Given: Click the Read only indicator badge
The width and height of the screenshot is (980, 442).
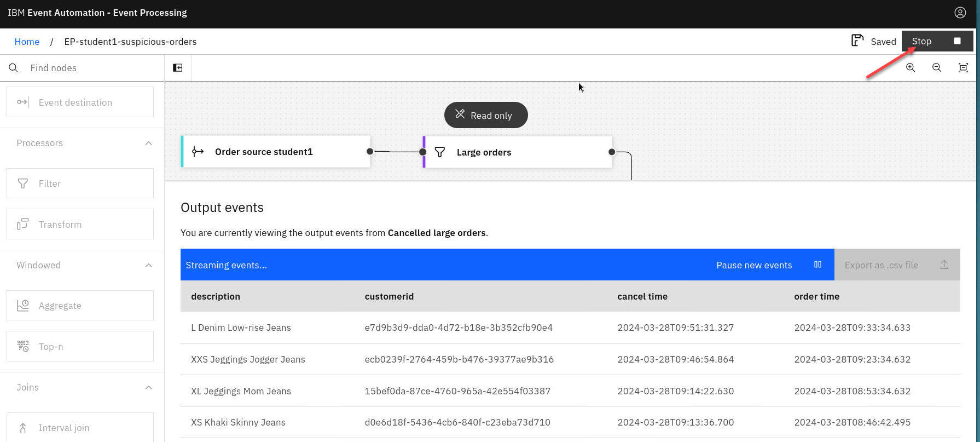Looking at the screenshot, I should (486, 115).
